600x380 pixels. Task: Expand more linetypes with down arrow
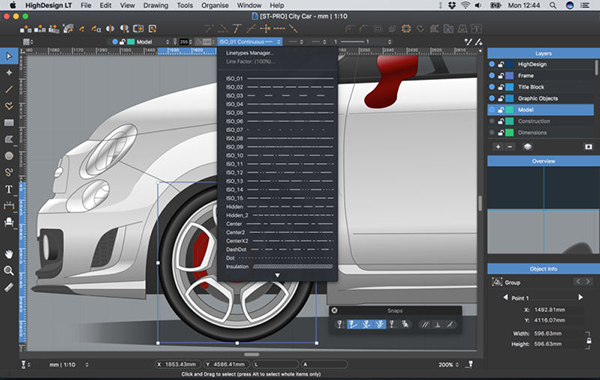click(277, 275)
